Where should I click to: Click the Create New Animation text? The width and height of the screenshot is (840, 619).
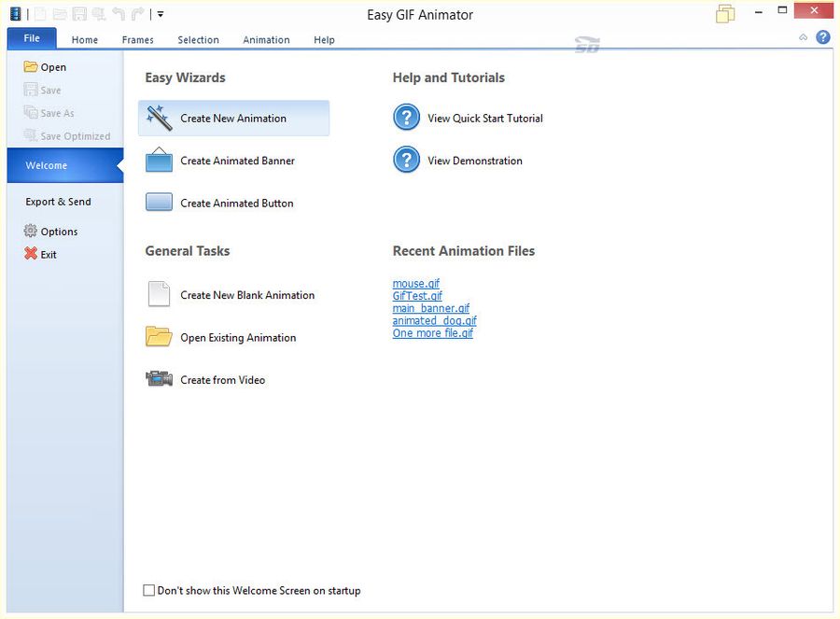233,119
